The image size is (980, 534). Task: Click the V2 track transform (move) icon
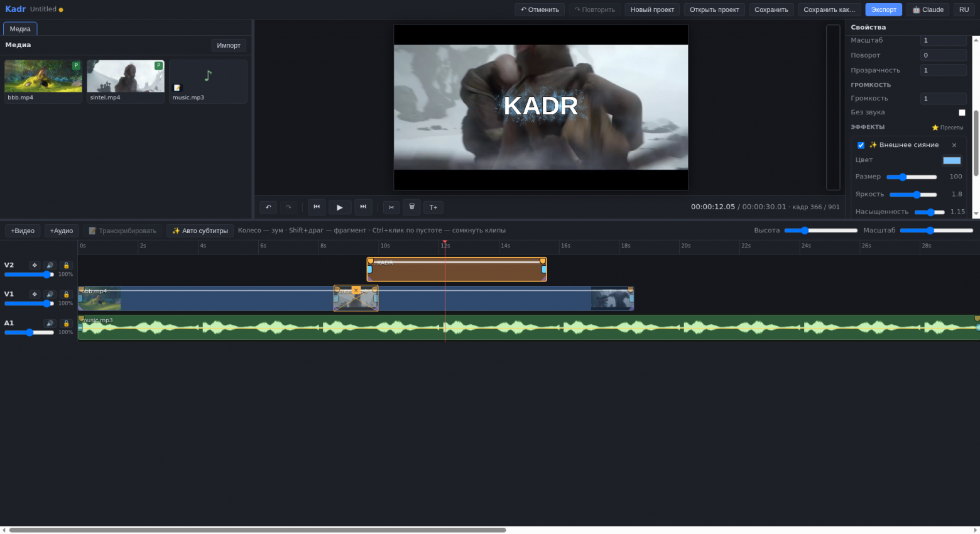coord(35,265)
